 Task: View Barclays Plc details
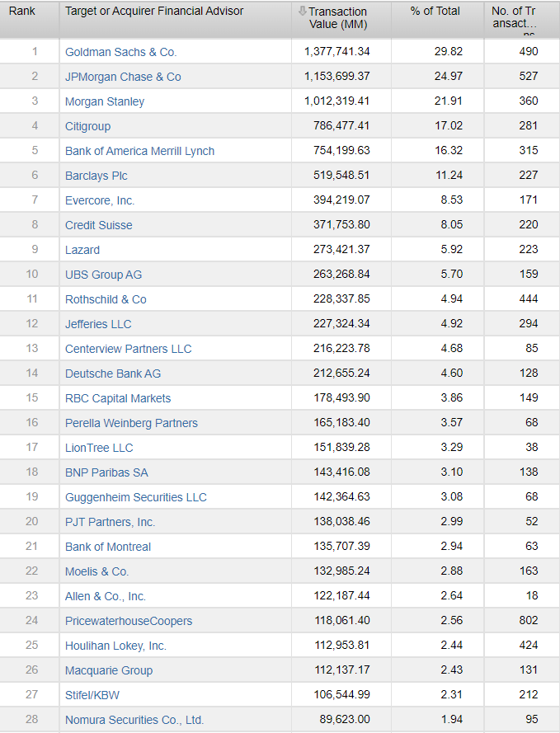pyautogui.click(x=96, y=176)
